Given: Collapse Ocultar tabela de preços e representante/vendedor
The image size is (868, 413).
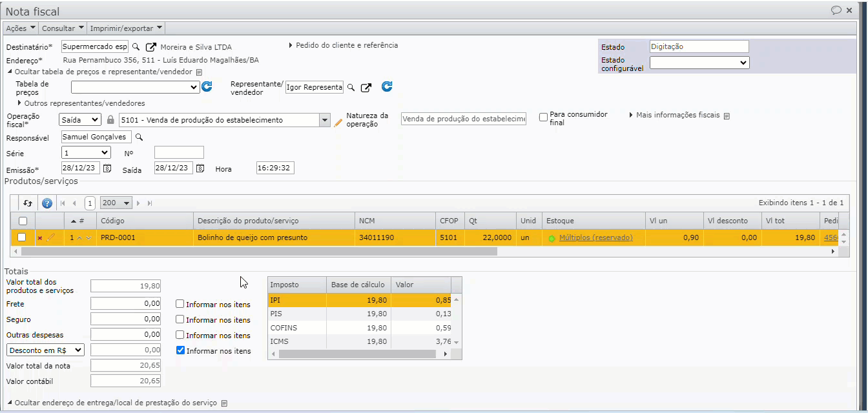Looking at the screenshot, I should pyautogui.click(x=101, y=72).
